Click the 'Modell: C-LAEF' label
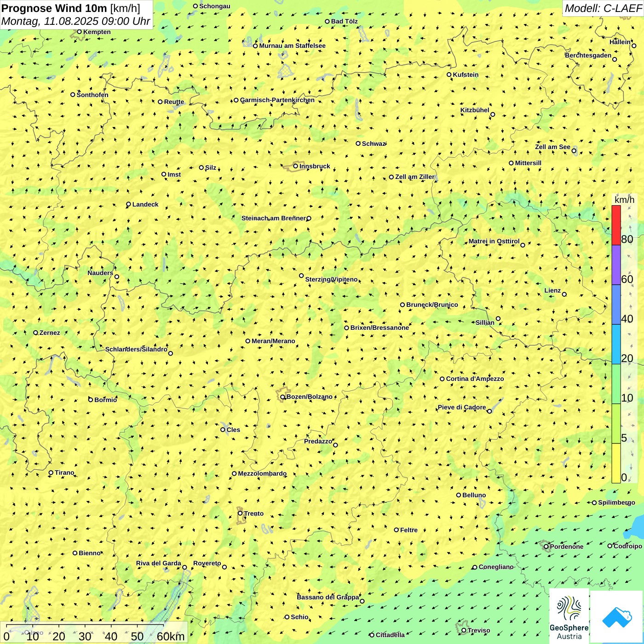The height and width of the screenshot is (644, 644). coord(603,8)
